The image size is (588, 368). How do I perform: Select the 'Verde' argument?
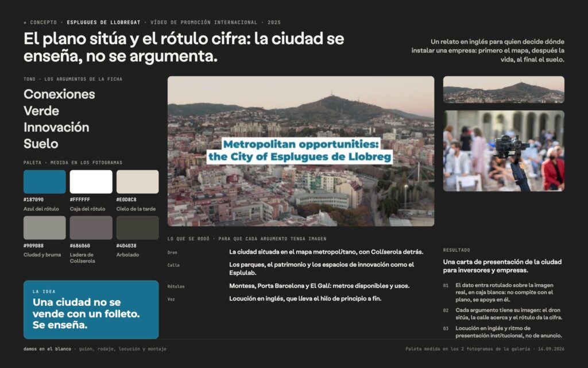tap(41, 111)
